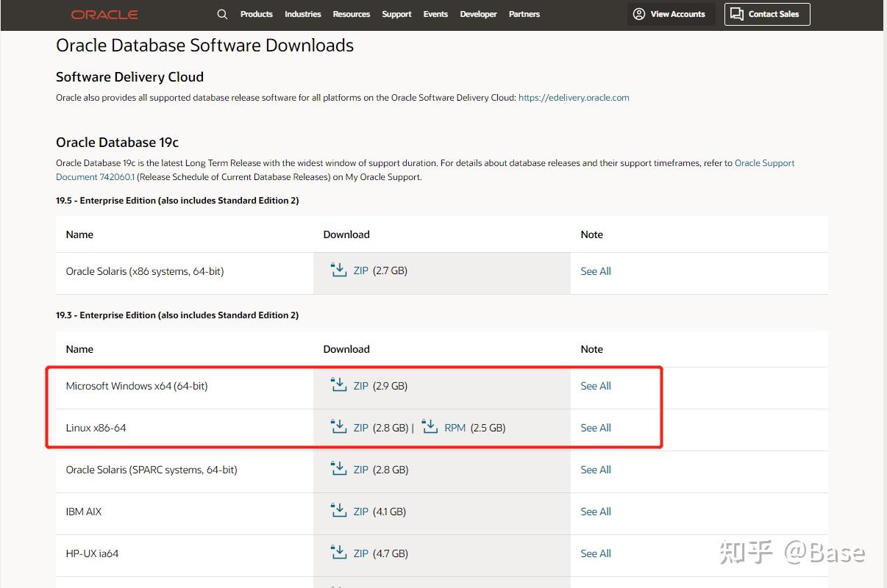Open the edelivery.oracle.com link
The width and height of the screenshot is (887, 588).
coord(574,97)
